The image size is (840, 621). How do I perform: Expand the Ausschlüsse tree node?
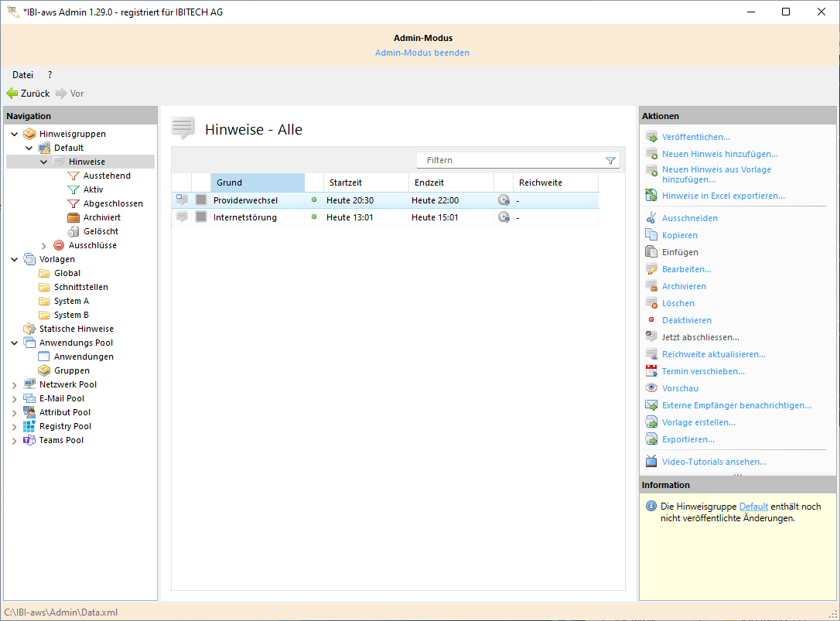44,246
